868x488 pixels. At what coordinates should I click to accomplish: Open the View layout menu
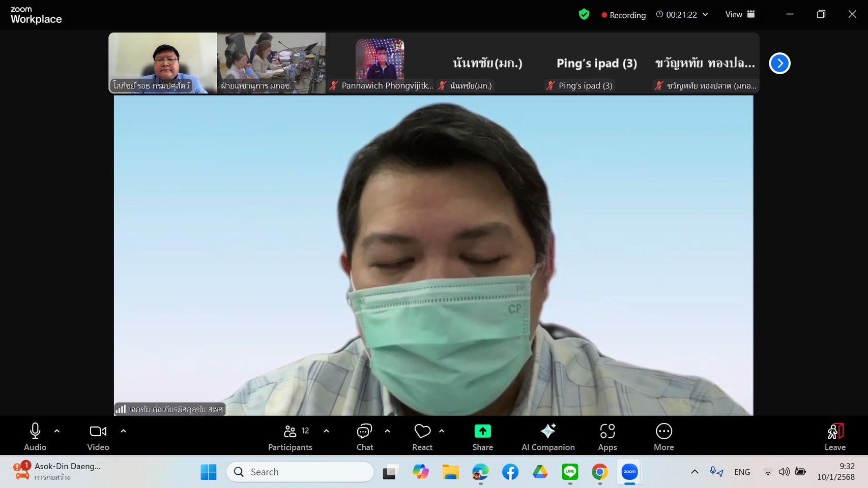pos(740,15)
